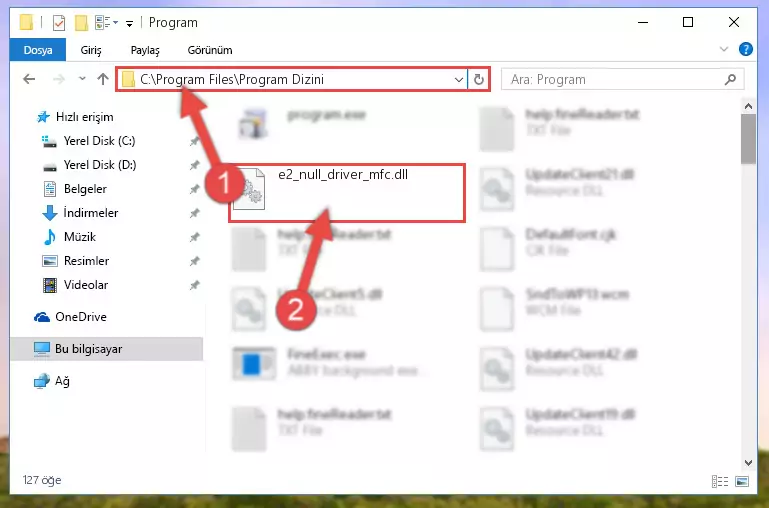Open recent locations dropdown chevron
Image resolution: width=769 pixels, height=508 pixels.
82,78
